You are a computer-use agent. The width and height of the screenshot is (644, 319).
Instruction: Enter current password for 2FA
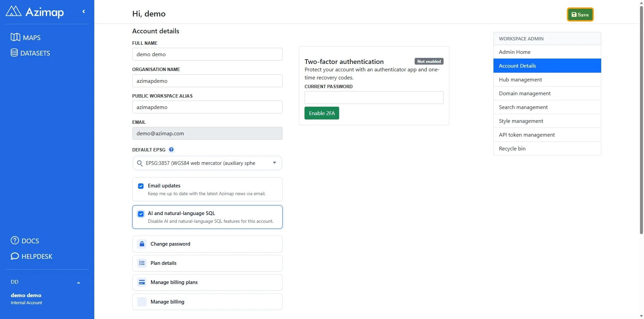(374, 98)
